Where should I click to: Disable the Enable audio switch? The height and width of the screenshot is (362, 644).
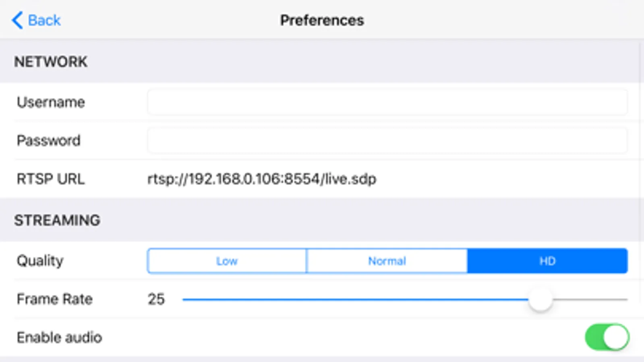pos(607,337)
